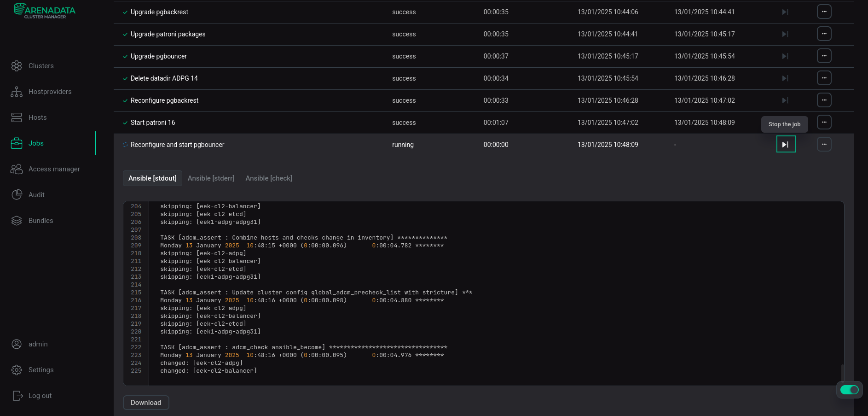Viewport: 868px width, 416px height.
Task: Switch to the Ansible [stderr] tab
Action: [x=211, y=178]
